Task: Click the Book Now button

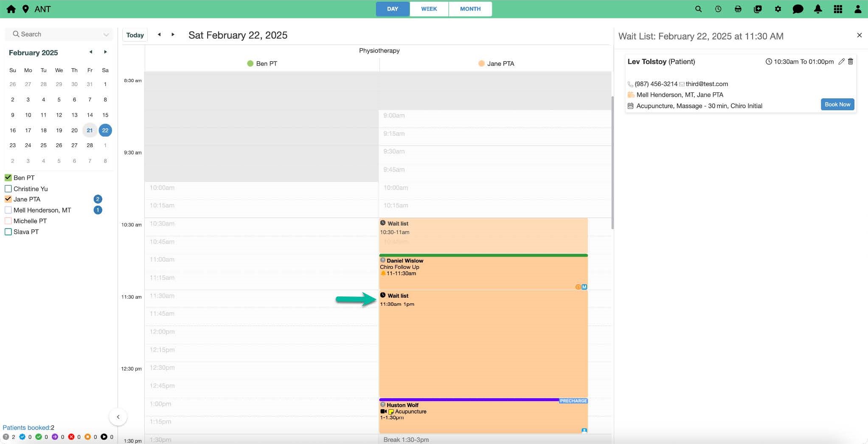Action: point(837,104)
